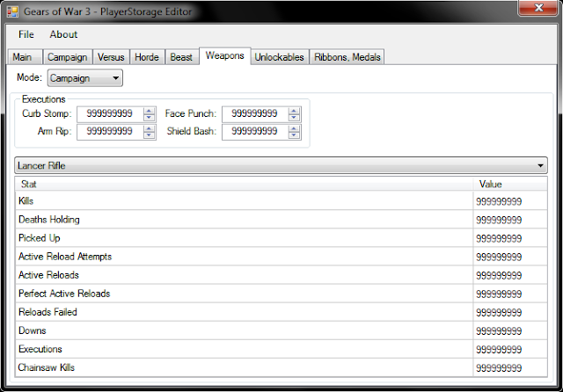Viewport: 563px width, 392px height.
Task: Switch to the Beast tab
Action: point(181,57)
